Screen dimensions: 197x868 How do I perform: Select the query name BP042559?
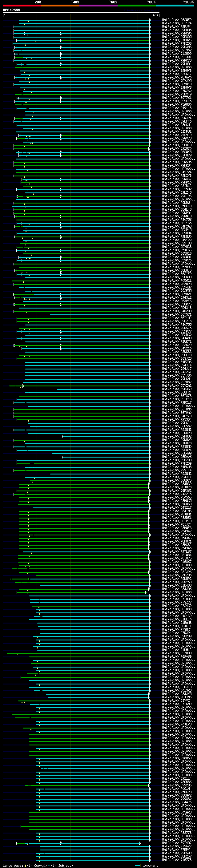coord(11,10)
